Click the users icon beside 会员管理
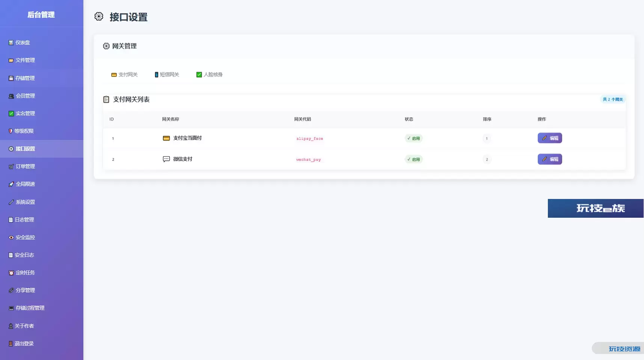The image size is (644, 360). (11, 96)
